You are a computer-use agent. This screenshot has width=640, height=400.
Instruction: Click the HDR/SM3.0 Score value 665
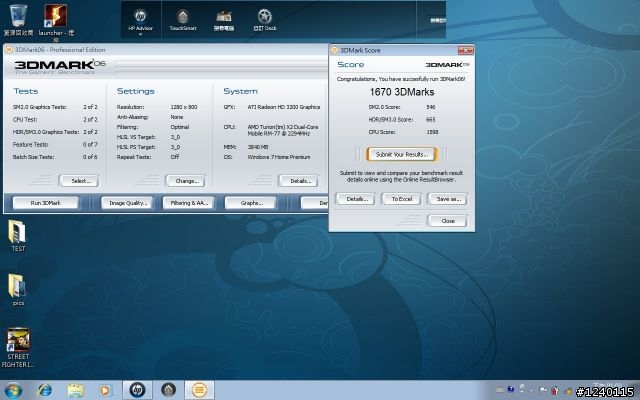tap(431, 120)
